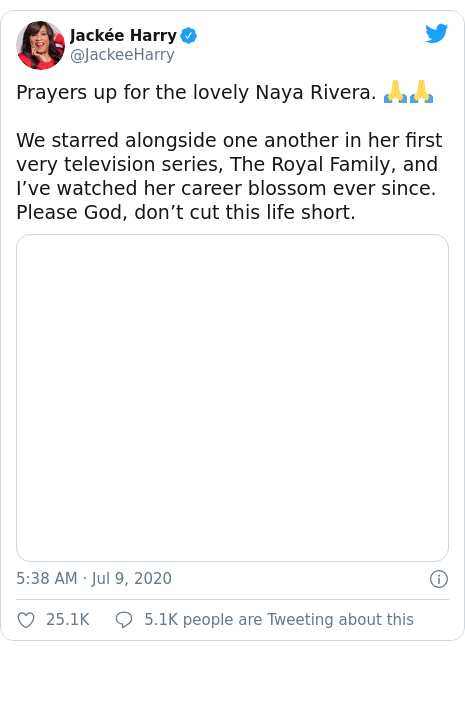
Task: Click the Jul 9, 2020 date
Action: click(x=132, y=579)
